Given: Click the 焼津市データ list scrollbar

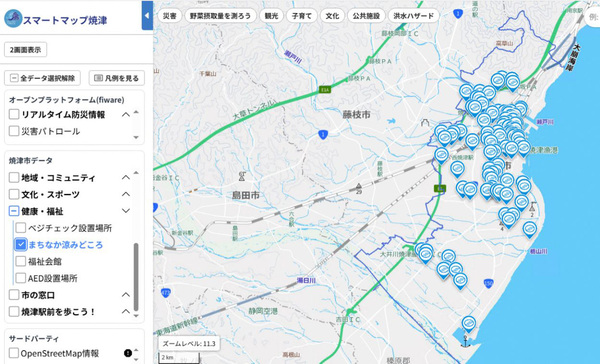Looking at the screenshot, I should [x=136, y=276].
